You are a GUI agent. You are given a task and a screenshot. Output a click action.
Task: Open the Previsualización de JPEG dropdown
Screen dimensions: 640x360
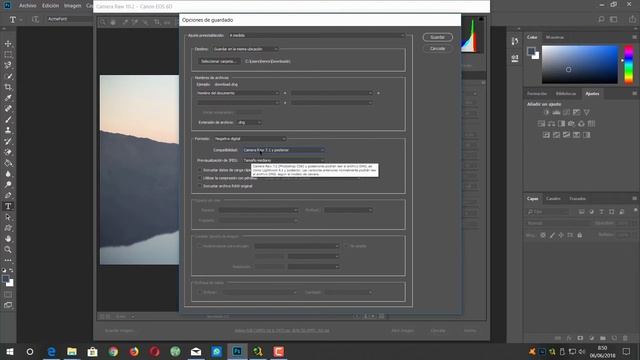click(284, 160)
